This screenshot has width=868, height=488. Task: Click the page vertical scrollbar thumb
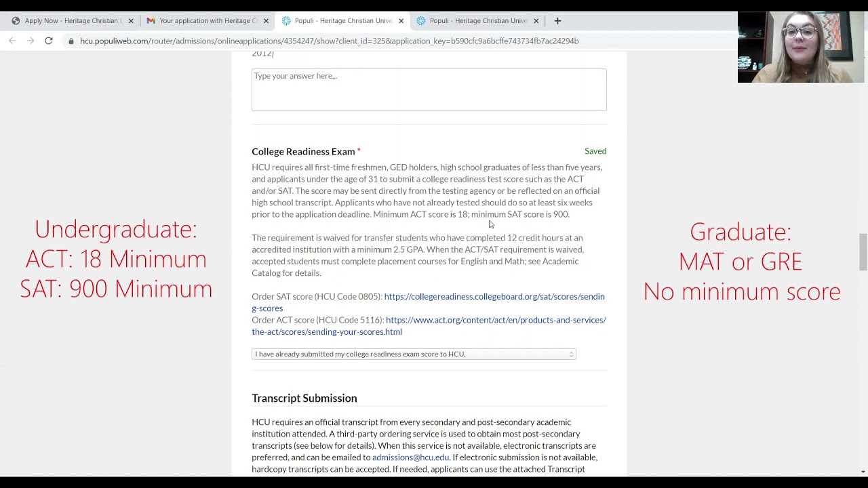coord(863,252)
